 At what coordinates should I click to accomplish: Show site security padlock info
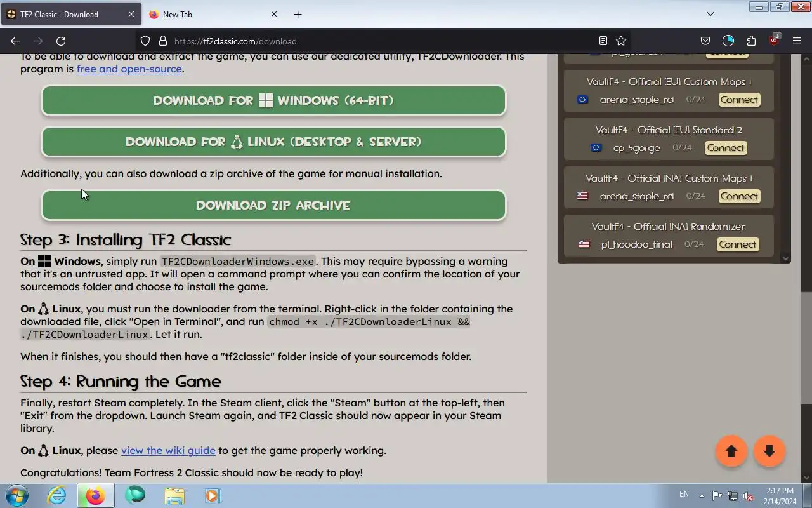[x=162, y=41]
